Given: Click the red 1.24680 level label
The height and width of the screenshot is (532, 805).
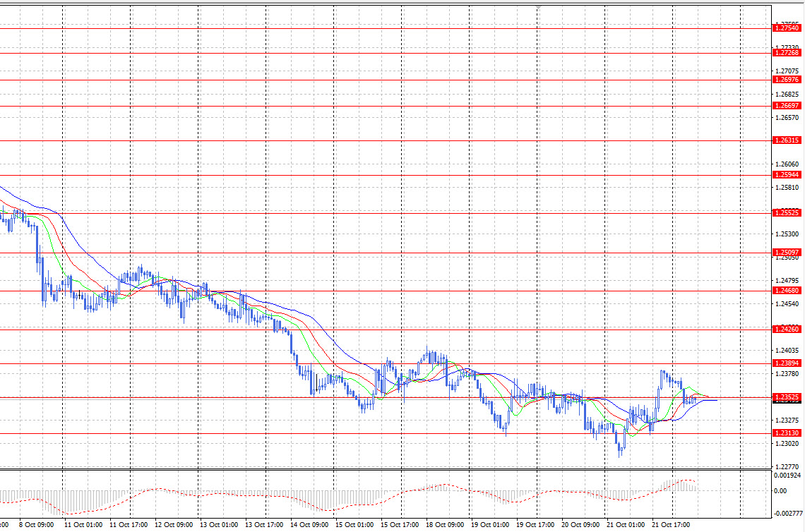Looking at the screenshot, I should pyautogui.click(x=787, y=291).
